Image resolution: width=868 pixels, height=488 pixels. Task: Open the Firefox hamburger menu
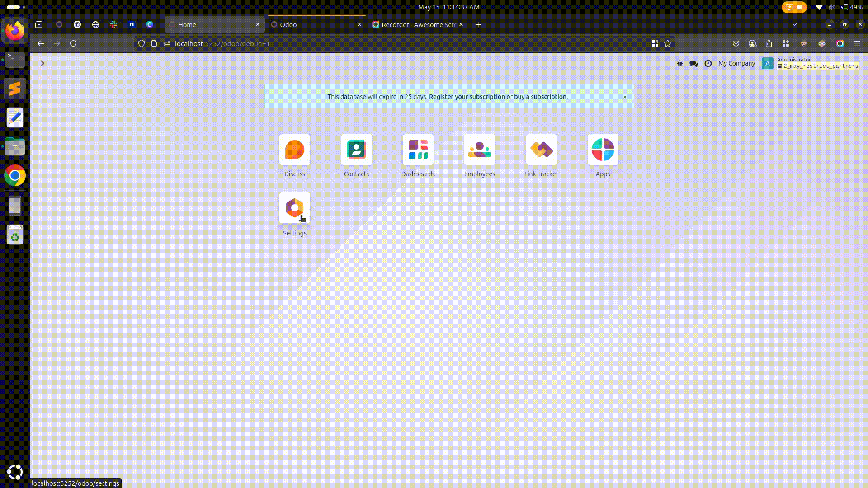click(857, 43)
